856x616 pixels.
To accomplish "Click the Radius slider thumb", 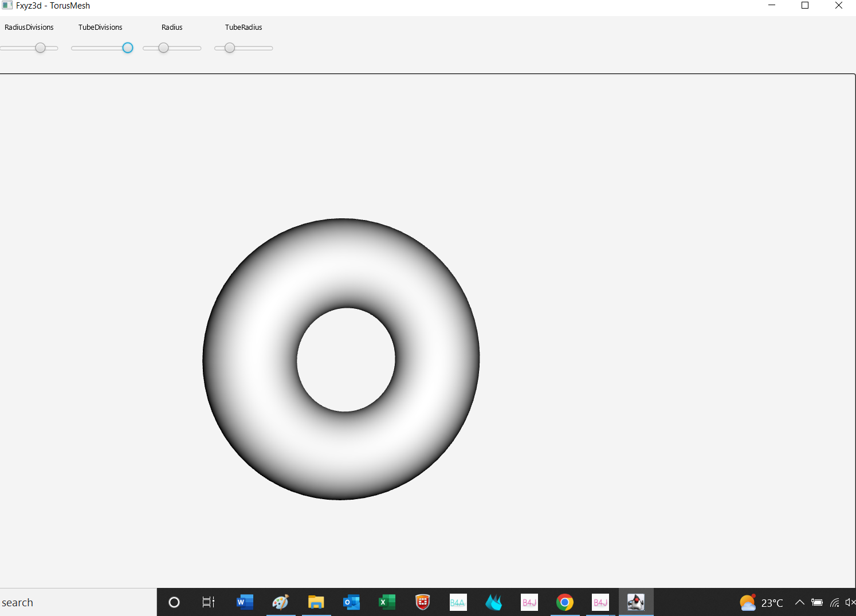I will [164, 48].
